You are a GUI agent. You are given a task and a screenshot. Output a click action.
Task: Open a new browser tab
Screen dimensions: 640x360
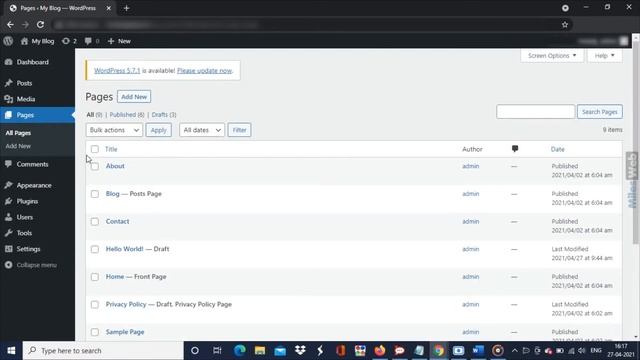pos(127,8)
